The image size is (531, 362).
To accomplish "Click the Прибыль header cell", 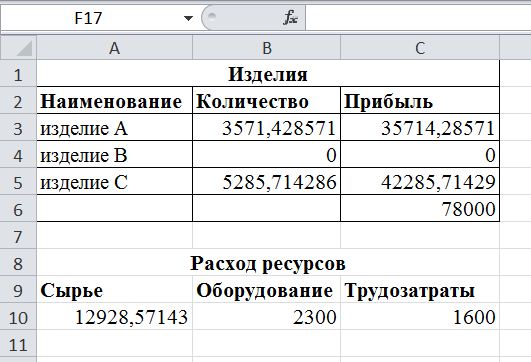I will (x=420, y=101).
